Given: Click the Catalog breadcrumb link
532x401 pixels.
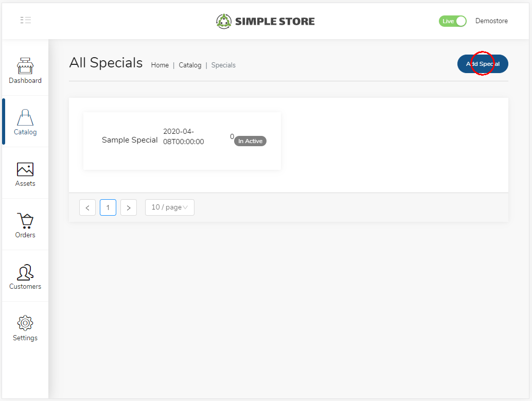Looking at the screenshot, I should click(190, 65).
